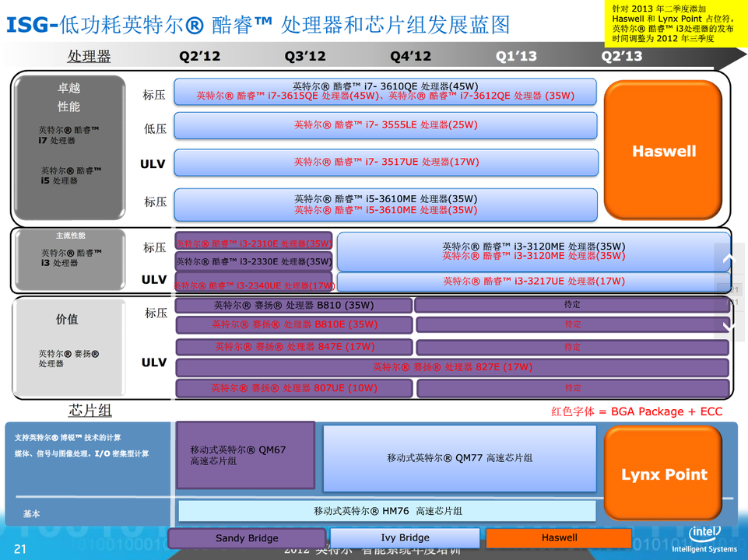
Task: Click the next page down chevron
Action: coord(729,325)
